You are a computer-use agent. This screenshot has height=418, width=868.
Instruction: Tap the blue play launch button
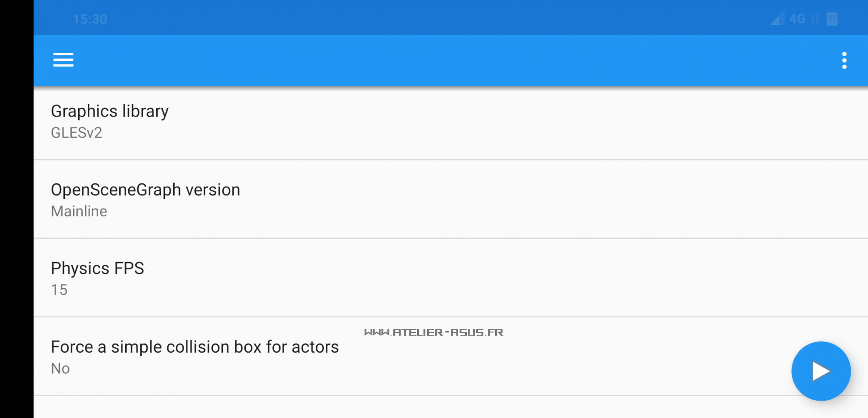tap(820, 371)
